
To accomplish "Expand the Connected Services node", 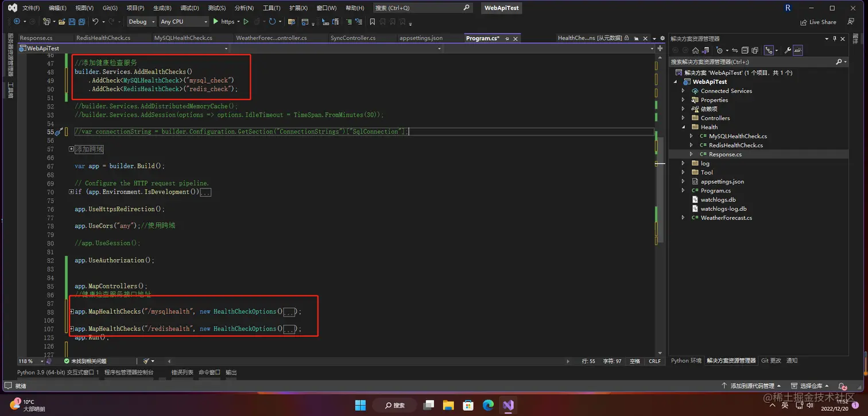I will (x=683, y=91).
